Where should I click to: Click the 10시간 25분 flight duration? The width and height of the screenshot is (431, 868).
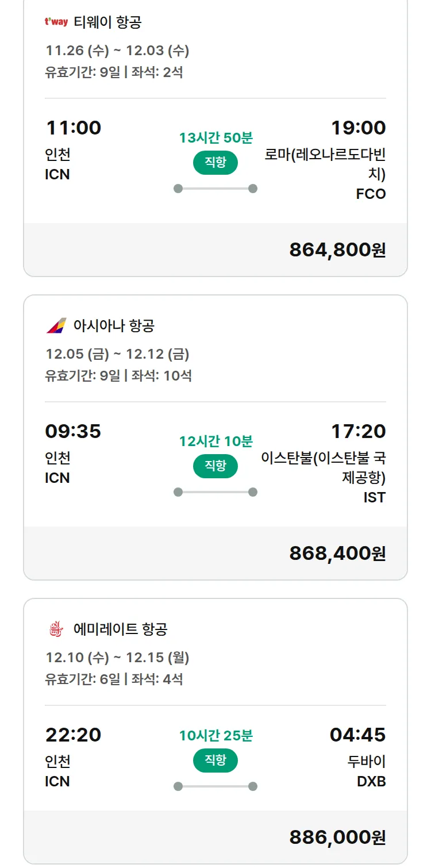pyautogui.click(x=215, y=736)
